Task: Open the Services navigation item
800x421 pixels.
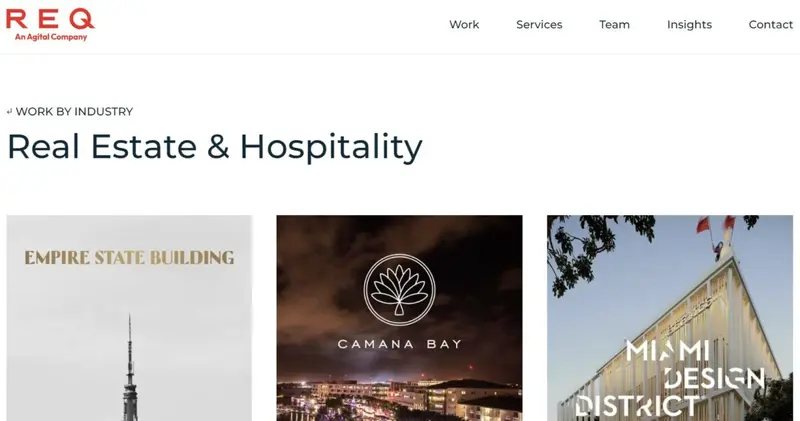Action: (x=539, y=24)
